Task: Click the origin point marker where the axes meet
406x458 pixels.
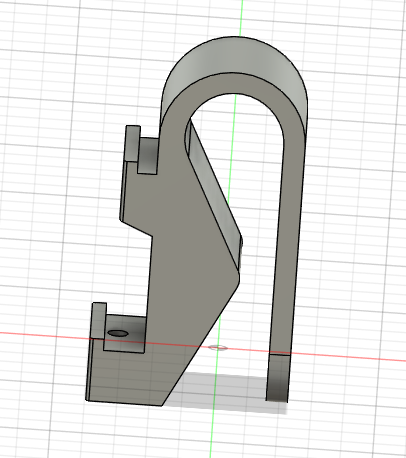Action: 218,348
